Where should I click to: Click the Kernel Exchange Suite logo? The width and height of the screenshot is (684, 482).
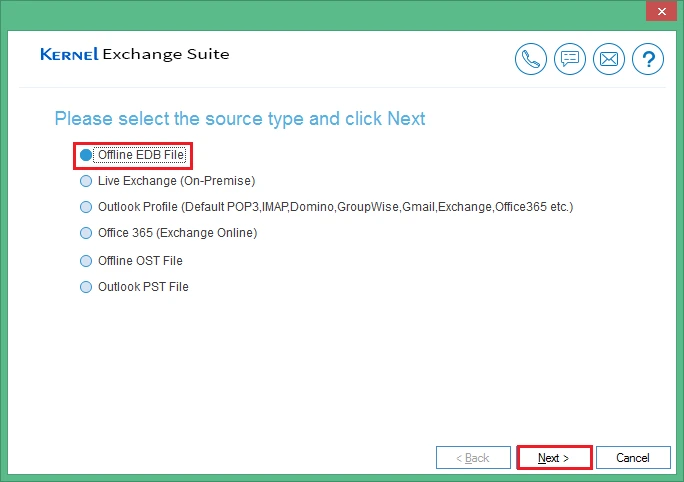(x=135, y=54)
